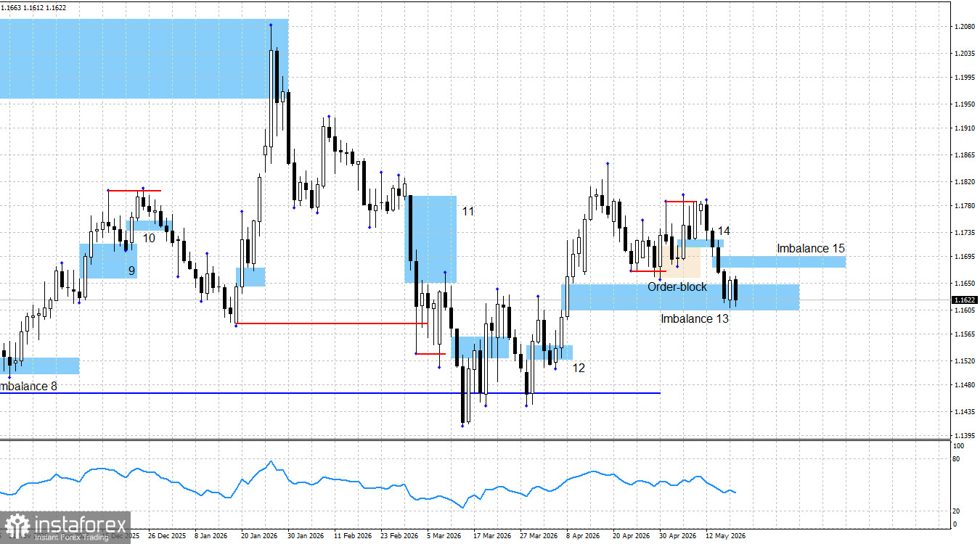Click the long blue horizontal support line

click(330, 393)
